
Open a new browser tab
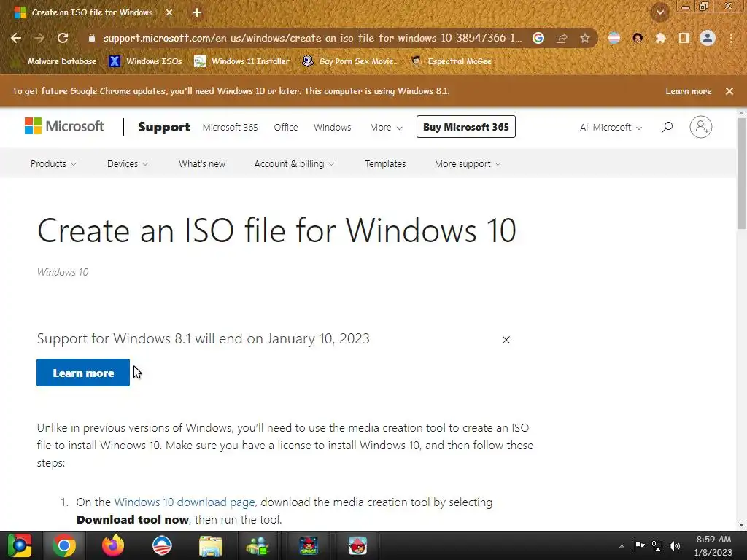click(197, 12)
